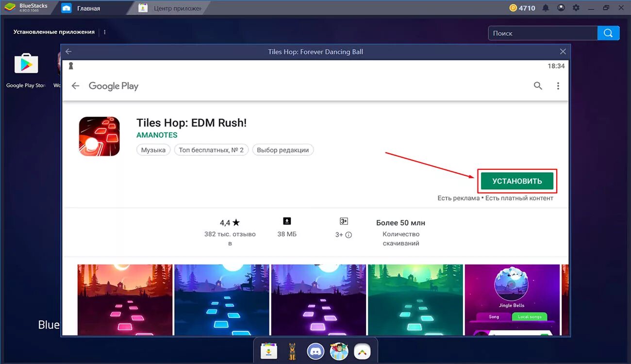Click the Установленные приложения heading
Screen dimensions: 631x364
pyautogui.click(x=54, y=32)
